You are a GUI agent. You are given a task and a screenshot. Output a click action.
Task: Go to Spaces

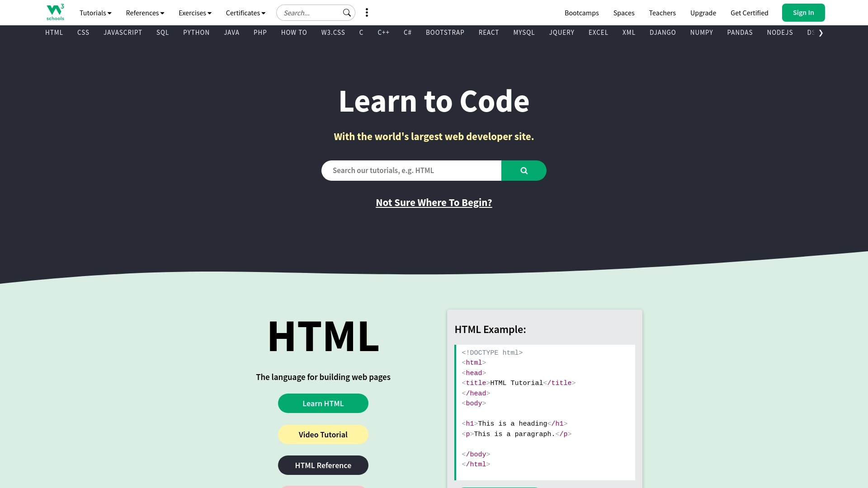624,13
